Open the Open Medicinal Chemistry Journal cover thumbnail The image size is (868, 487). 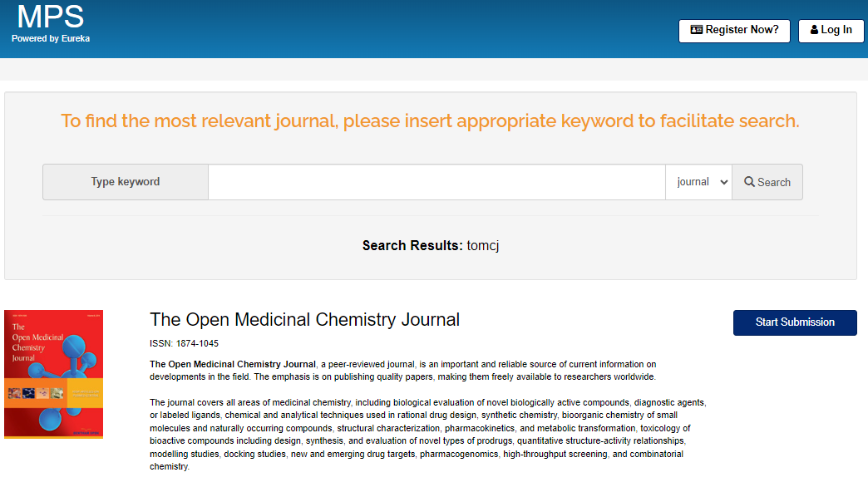click(x=53, y=374)
